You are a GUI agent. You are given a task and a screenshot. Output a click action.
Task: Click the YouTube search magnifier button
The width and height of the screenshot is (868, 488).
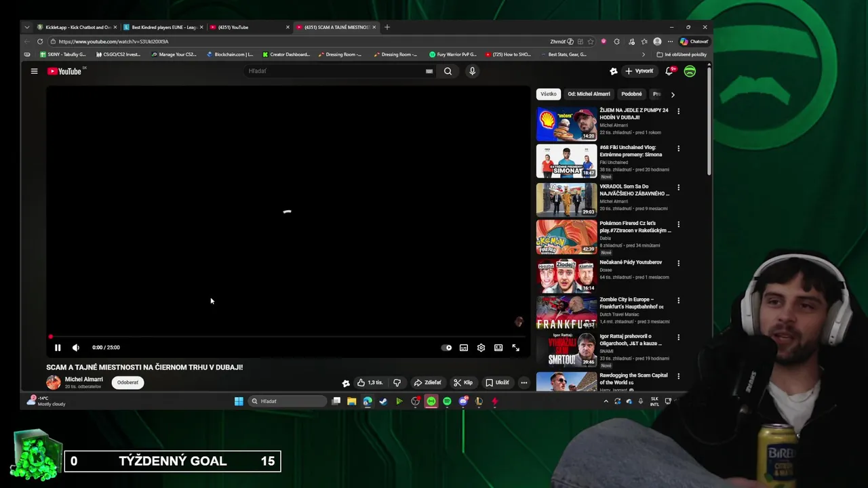(x=448, y=71)
